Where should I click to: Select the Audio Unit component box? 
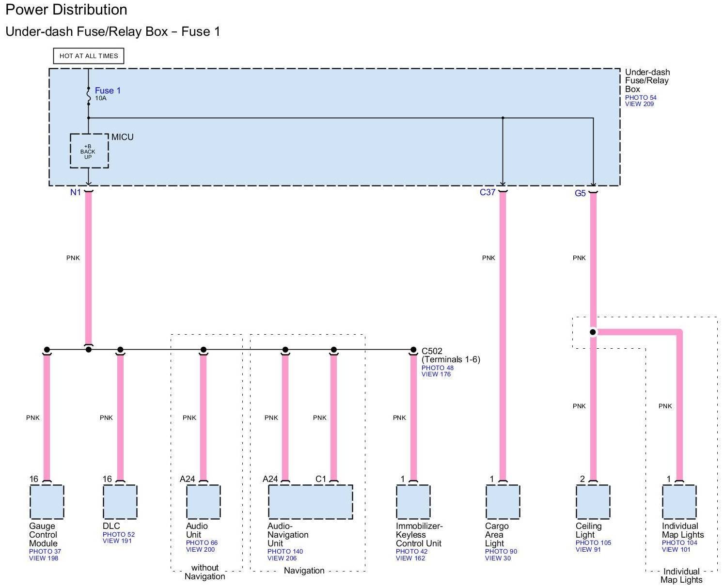[203, 502]
